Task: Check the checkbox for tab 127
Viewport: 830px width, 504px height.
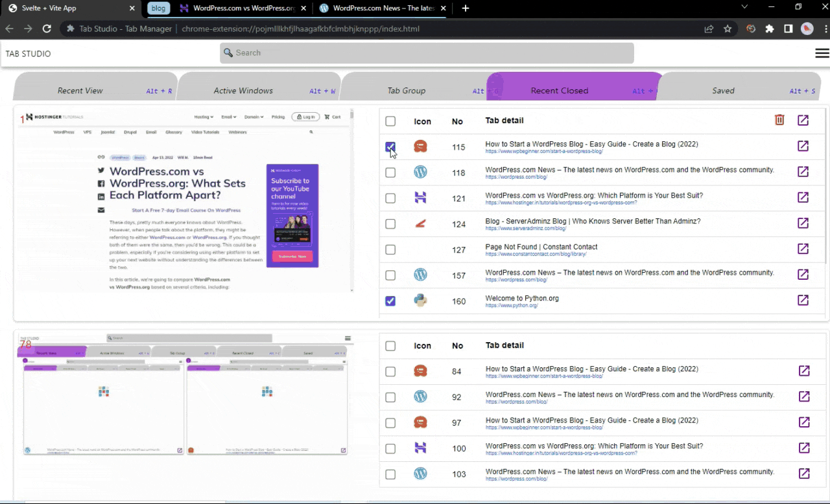Action: (390, 249)
